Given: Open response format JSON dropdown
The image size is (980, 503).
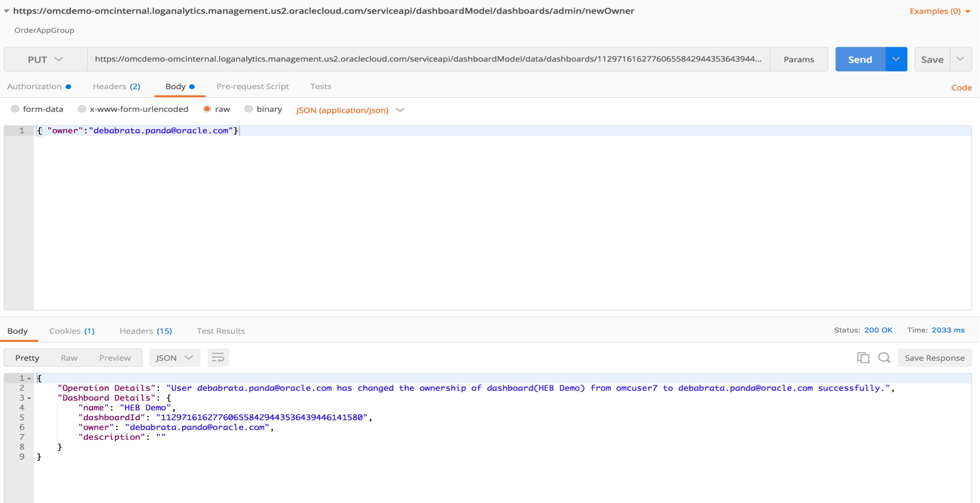Looking at the screenshot, I should point(175,358).
